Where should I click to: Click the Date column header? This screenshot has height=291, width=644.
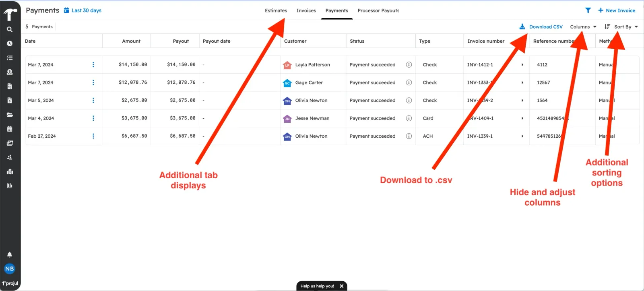click(30, 41)
